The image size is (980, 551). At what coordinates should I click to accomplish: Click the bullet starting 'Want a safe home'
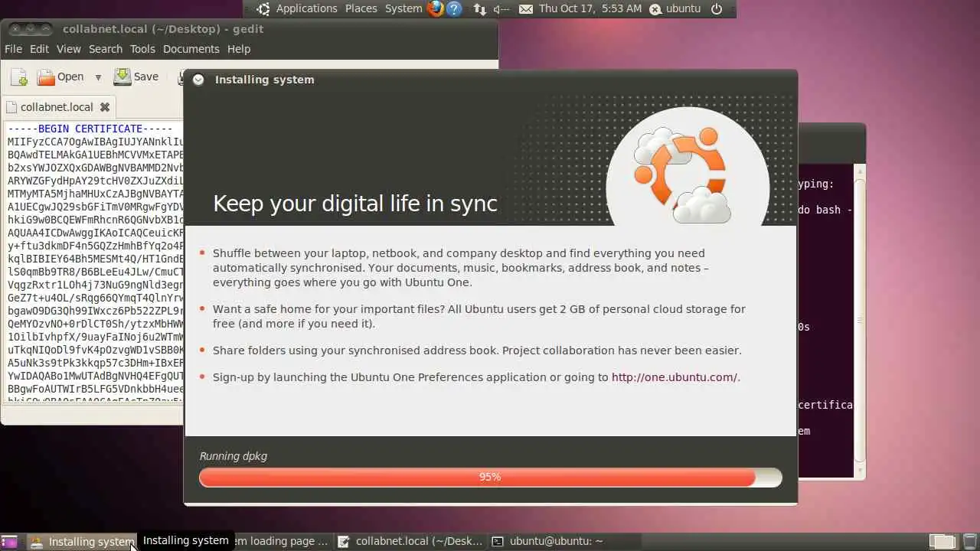click(x=479, y=316)
